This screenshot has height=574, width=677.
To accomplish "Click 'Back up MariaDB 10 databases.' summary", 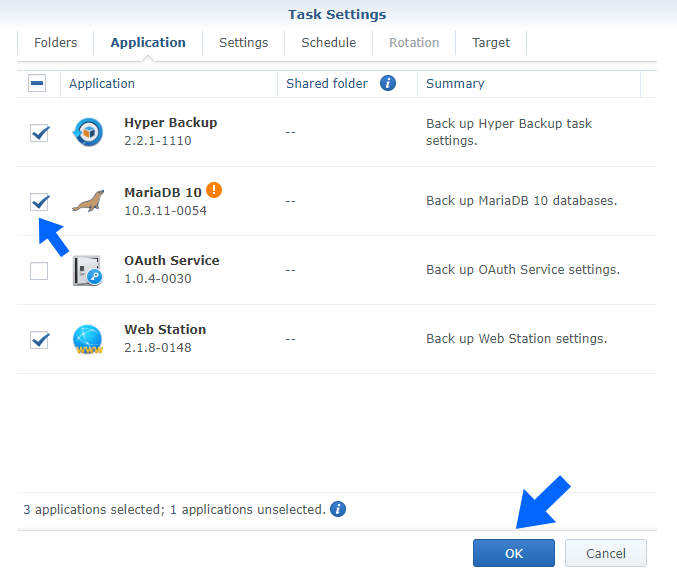I will (x=522, y=201).
